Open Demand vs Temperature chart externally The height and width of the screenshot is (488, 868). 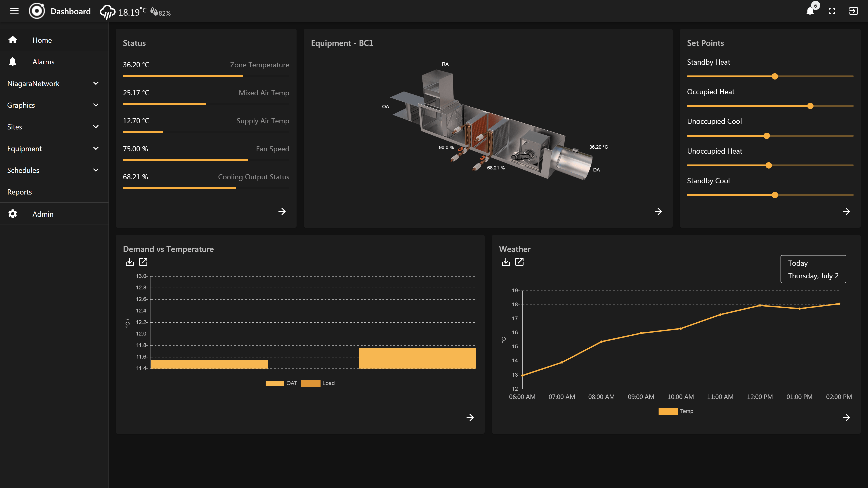pyautogui.click(x=143, y=262)
